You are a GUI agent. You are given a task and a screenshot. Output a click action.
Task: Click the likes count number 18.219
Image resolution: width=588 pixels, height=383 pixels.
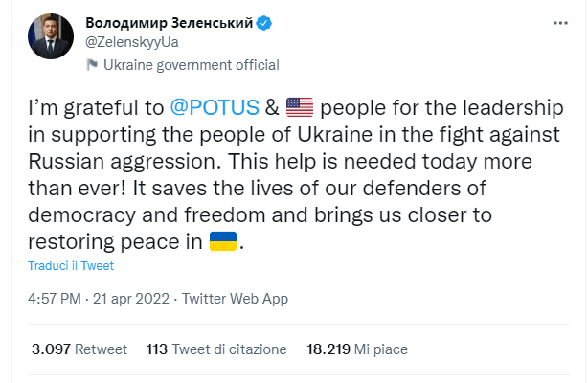pos(328,349)
